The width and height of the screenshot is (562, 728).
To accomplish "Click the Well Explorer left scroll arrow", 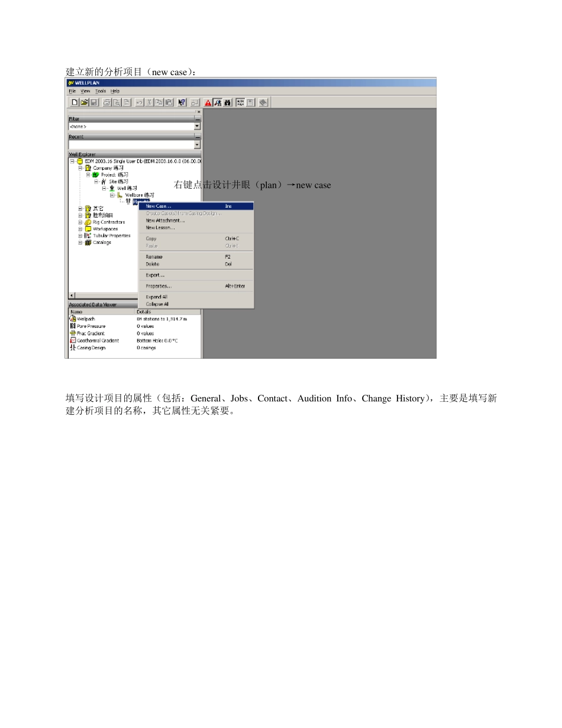I will 72,295.
